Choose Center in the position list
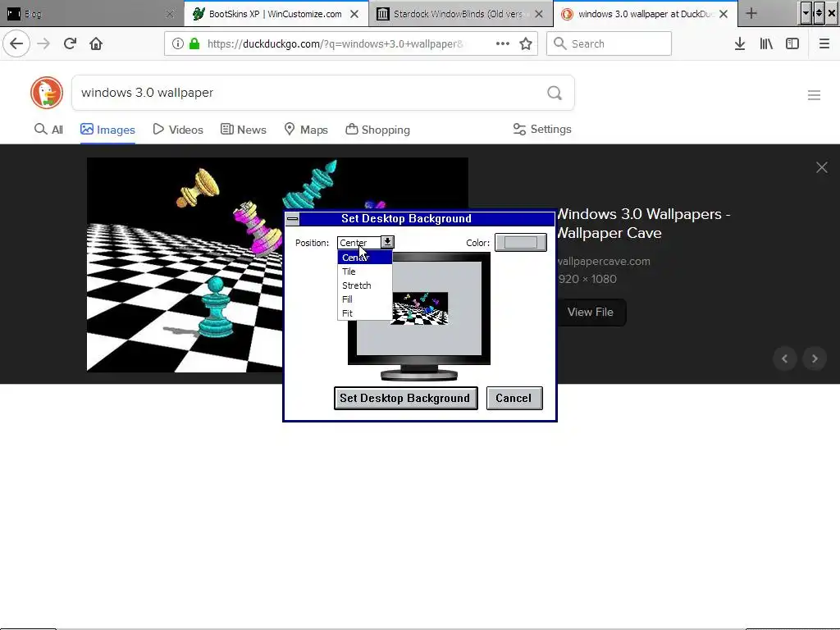The image size is (840, 630). click(x=365, y=258)
